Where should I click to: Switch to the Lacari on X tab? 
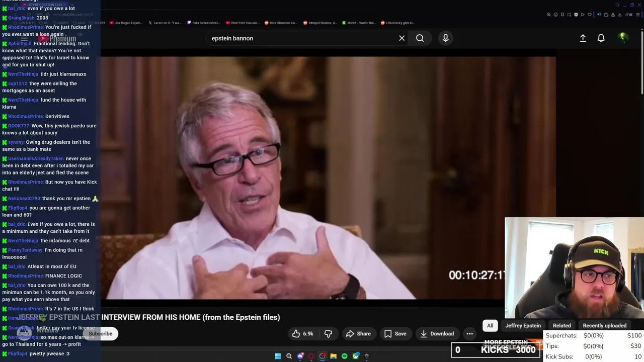tap(165, 23)
